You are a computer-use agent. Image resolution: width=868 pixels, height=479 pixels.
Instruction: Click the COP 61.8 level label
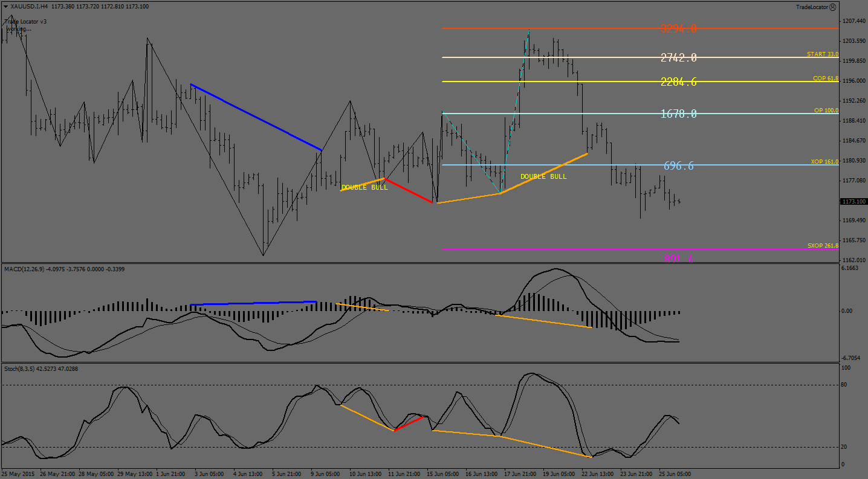point(825,79)
